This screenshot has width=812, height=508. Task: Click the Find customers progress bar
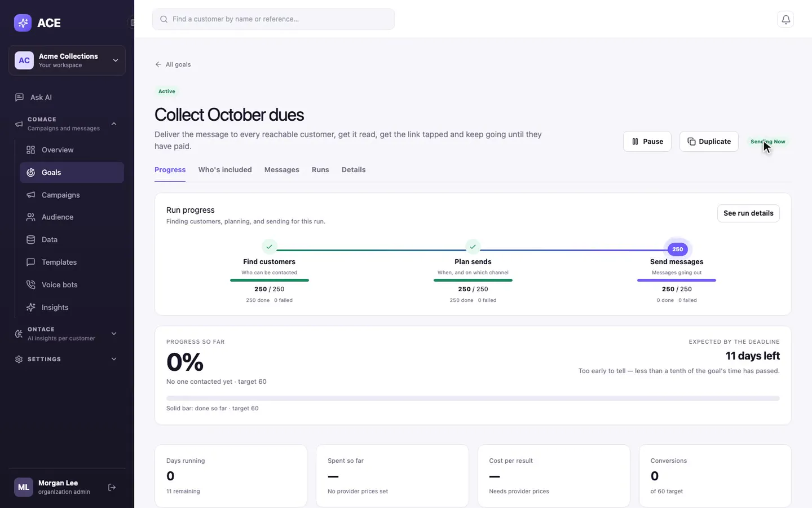(x=269, y=280)
